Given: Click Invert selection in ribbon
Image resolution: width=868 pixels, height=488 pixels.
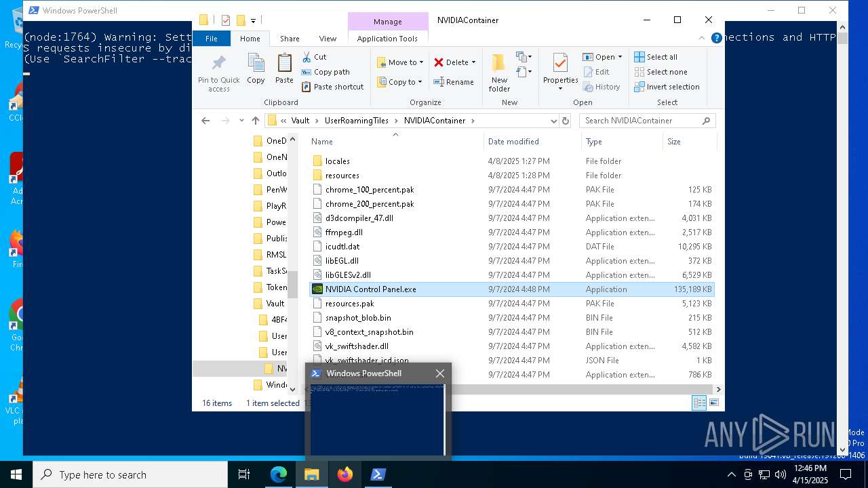Looking at the screenshot, I should click(x=667, y=87).
